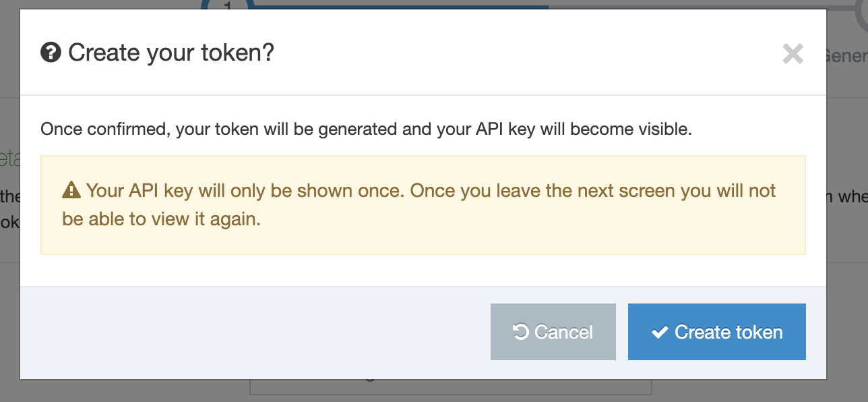
Task: Click the step circle at top right edge
Action: [861, 13]
